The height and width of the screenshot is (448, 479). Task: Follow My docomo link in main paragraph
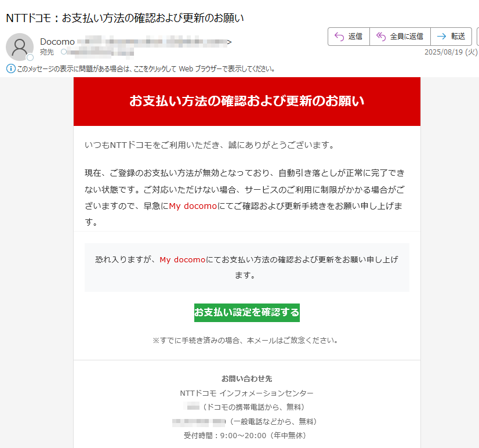coord(193,206)
